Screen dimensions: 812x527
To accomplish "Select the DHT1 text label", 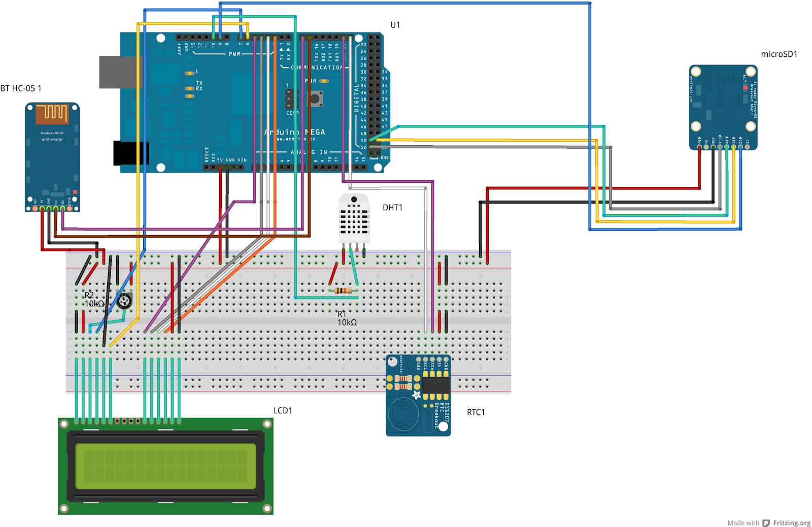I will (x=392, y=208).
